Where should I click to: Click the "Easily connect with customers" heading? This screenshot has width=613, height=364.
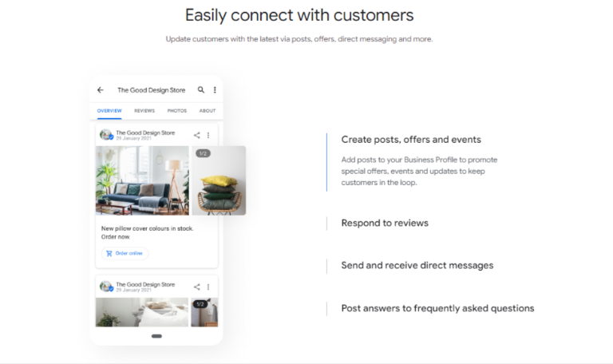[299, 15]
